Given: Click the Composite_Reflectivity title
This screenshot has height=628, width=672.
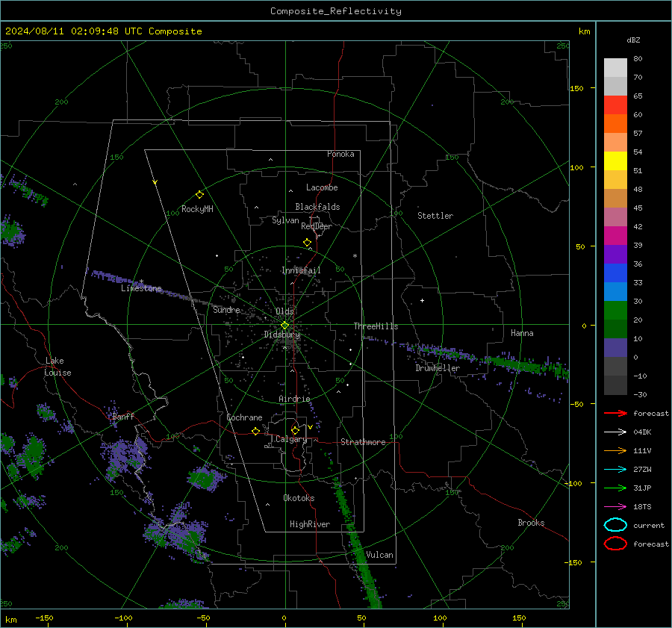Looking at the screenshot, I should tap(336, 11).
